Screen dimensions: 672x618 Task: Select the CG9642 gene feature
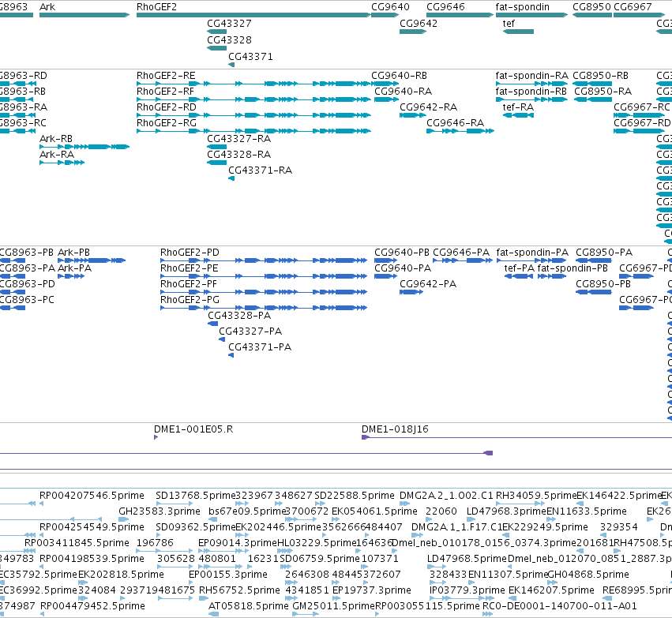point(413,32)
